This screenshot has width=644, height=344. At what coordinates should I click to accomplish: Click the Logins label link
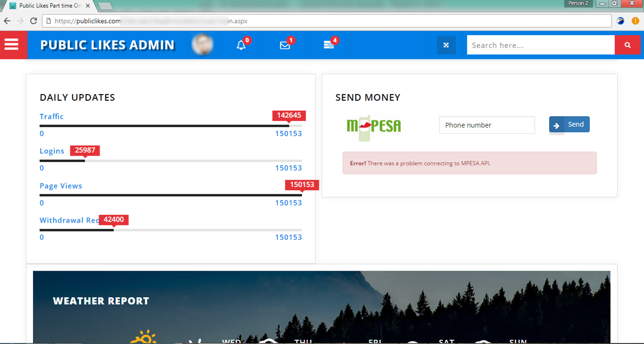coord(52,151)
